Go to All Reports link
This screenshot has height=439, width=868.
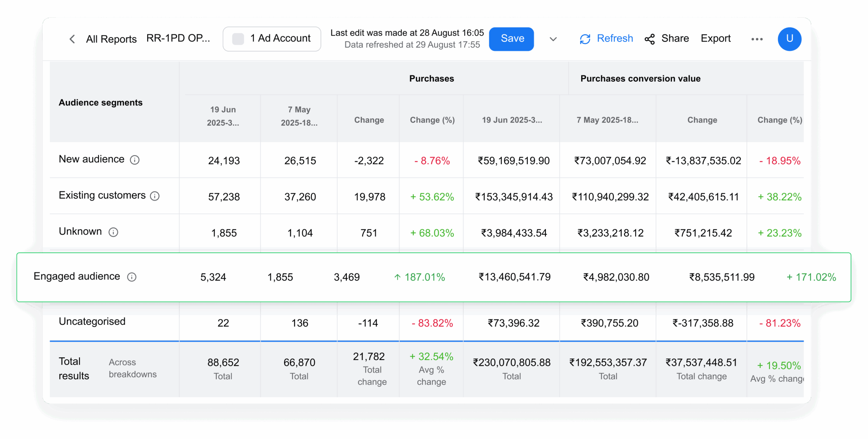pyautogui.click(x=111, y=39)
